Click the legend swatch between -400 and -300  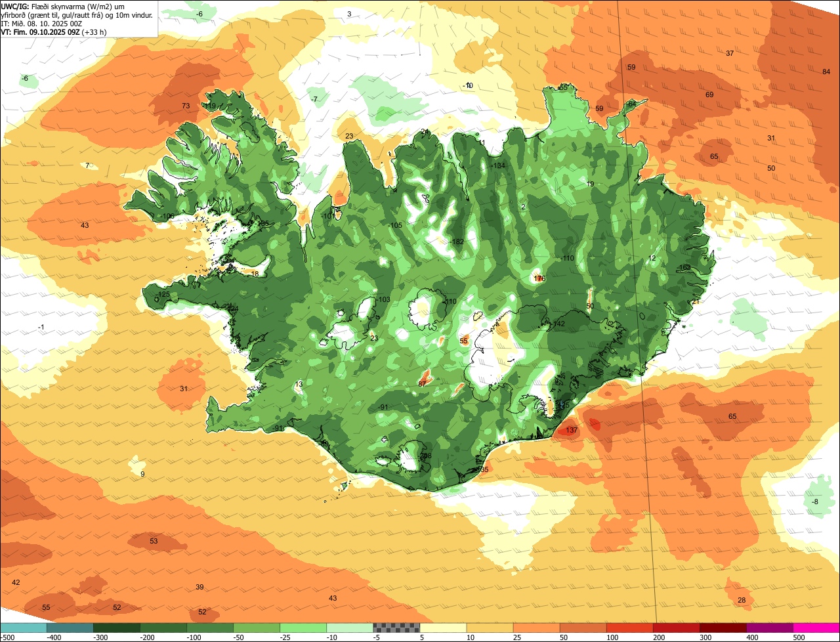tap(70, 628)
